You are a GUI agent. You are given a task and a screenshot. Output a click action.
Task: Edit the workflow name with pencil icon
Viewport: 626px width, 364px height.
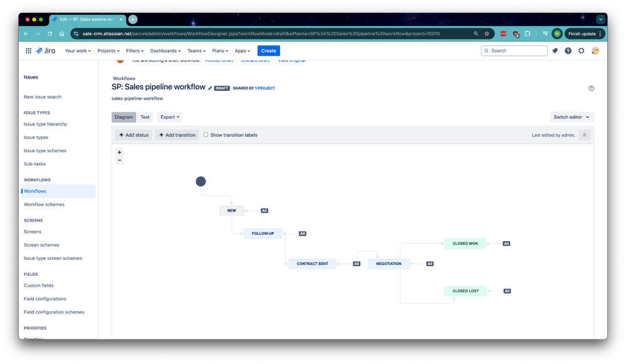pyautogui.click(x=210, y=88)
